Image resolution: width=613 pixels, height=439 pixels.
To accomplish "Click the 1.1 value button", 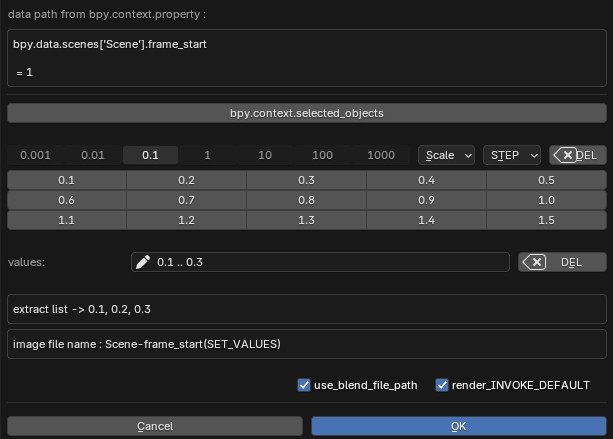I will [66, 220].
